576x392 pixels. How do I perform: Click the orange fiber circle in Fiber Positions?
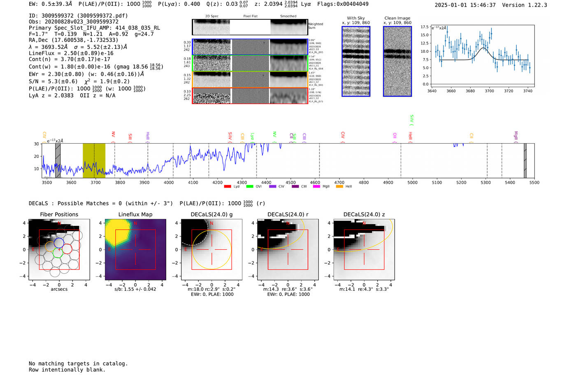(50, 247)
